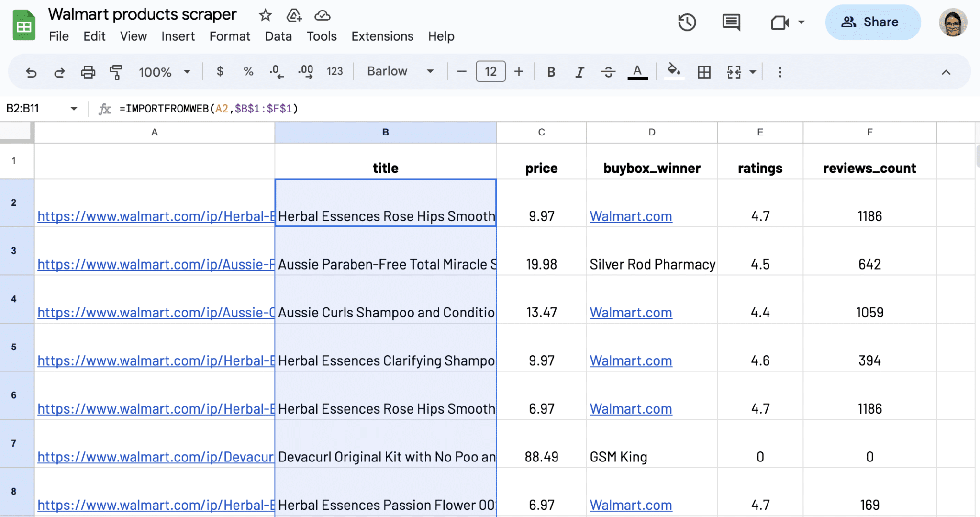Screen dimensions: 980x517
Task: Click the Share button
Action: click(873, 22)
